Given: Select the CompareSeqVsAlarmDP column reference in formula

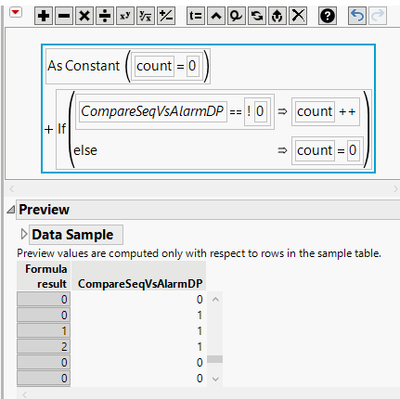Looking at the screenshot, I should click(x=152, y=111).
